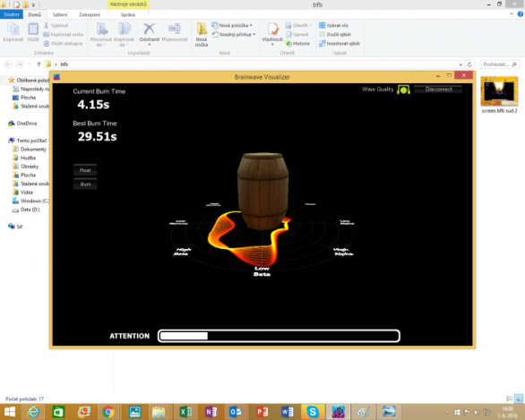Open Google Chrome from the taskbar
Screen dimensions: 525x420
click(108, 412)
